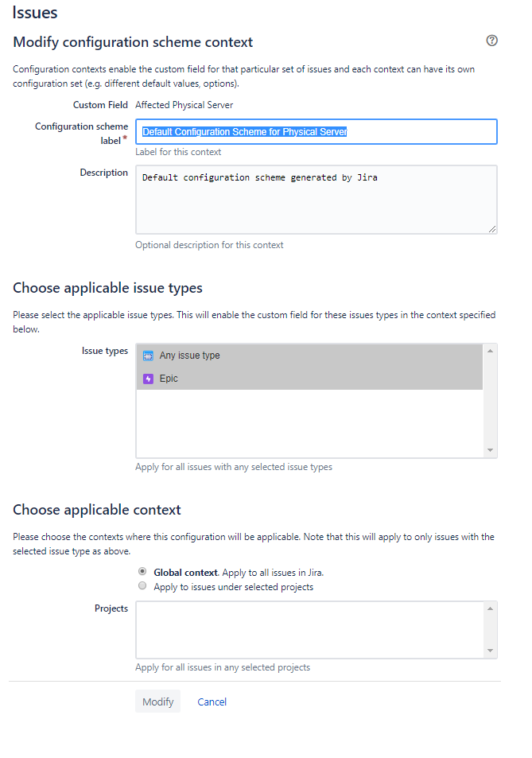Screen dimensions: 532x758
Task: Choose 'Apply to issues under selected projects' radio
Action: 142,586
